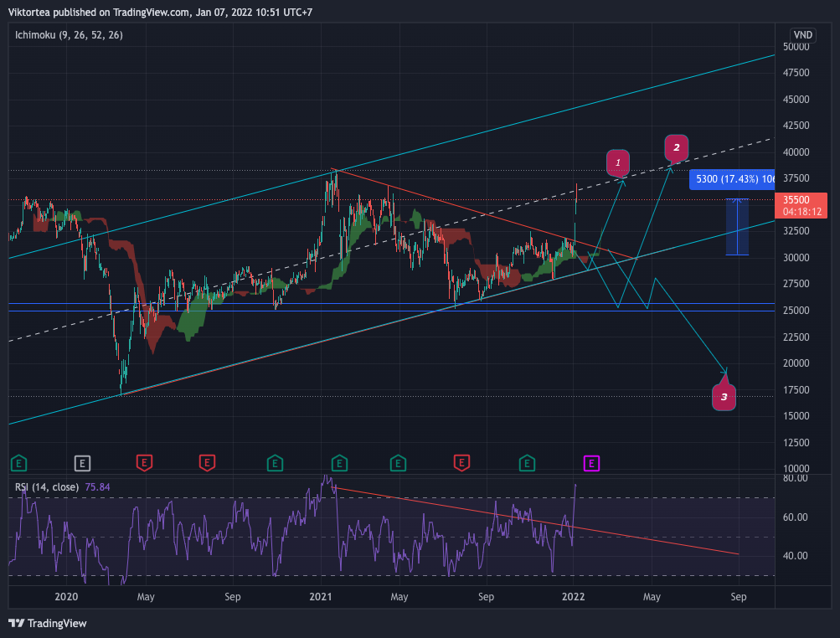Viewport: 840px width, 638px height.
Task: Click the 15000 price axis label
Action: click(796, 416)
